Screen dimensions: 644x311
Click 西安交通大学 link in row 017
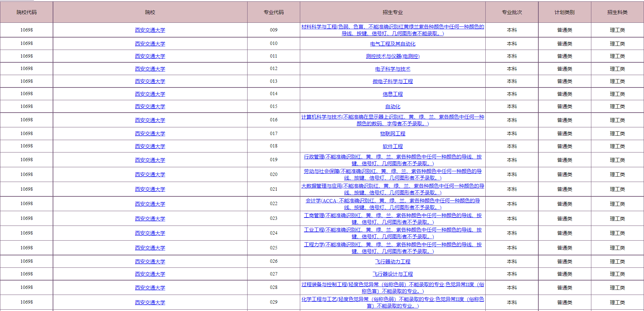click(x=150, y=134)
